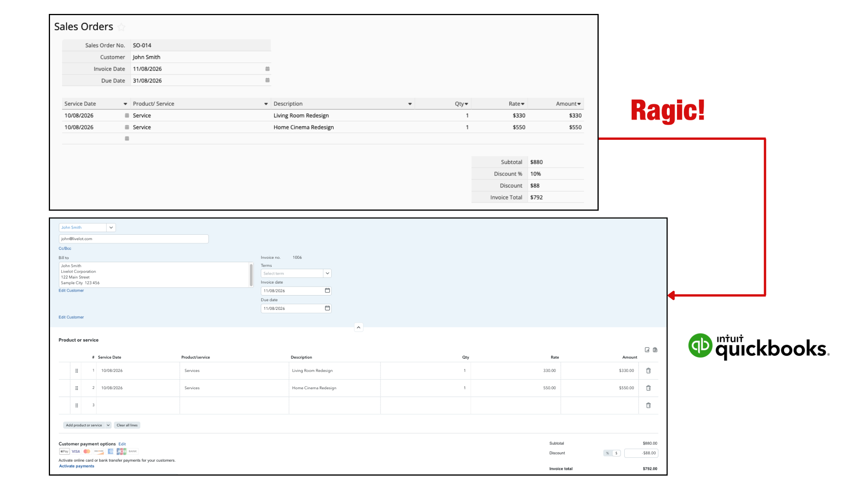Open the Service Date column header menu
Image resolution: width=868 pixels, height=488 pixels.
[x=125, y=104]
